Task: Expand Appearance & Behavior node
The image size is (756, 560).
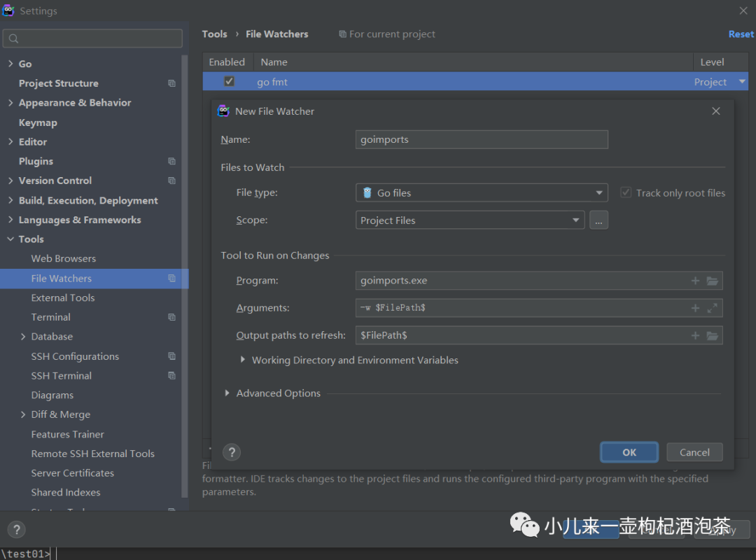Action: click(10, 103)
